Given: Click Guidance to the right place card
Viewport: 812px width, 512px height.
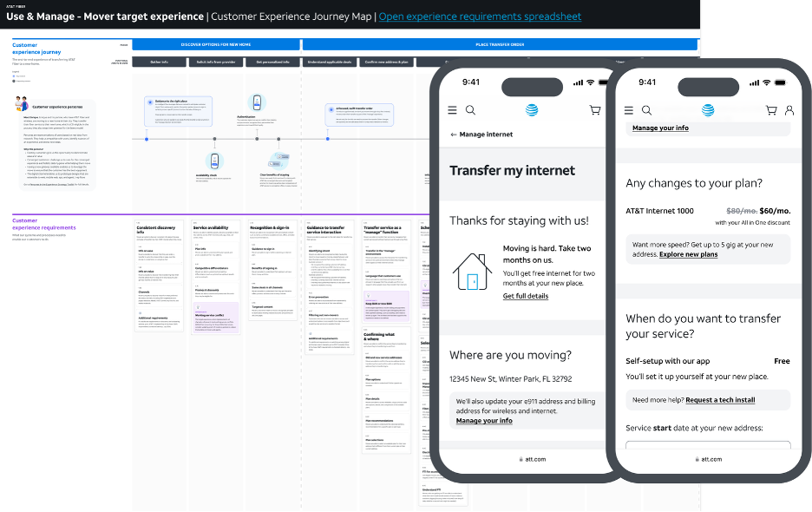Looking at the screenshot, I should tap(178, 111).
